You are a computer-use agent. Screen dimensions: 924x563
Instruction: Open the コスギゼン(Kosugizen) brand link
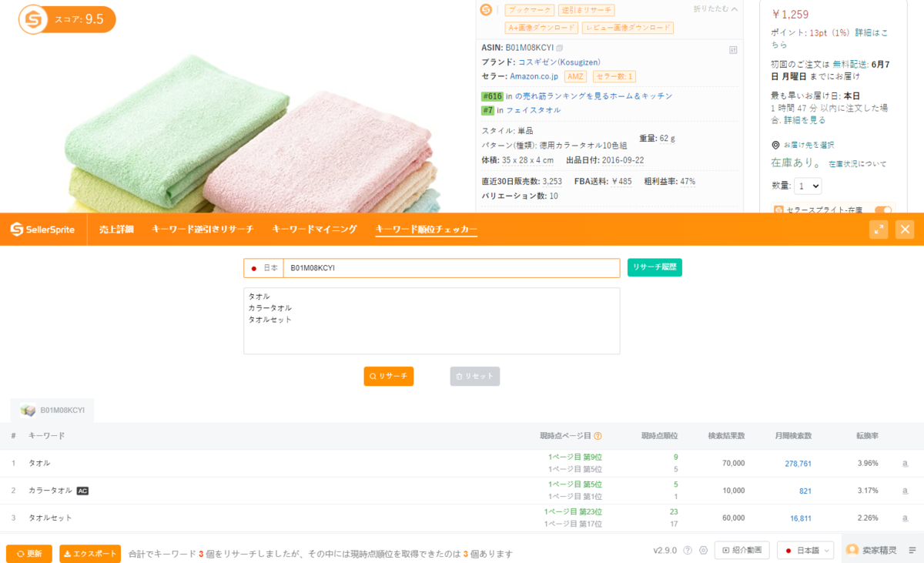tap(559, 62)
